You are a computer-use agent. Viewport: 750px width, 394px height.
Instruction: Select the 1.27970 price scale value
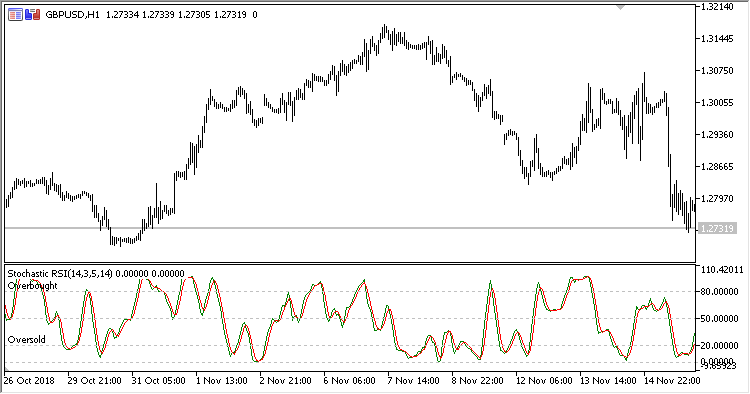(x=717, y=198)
